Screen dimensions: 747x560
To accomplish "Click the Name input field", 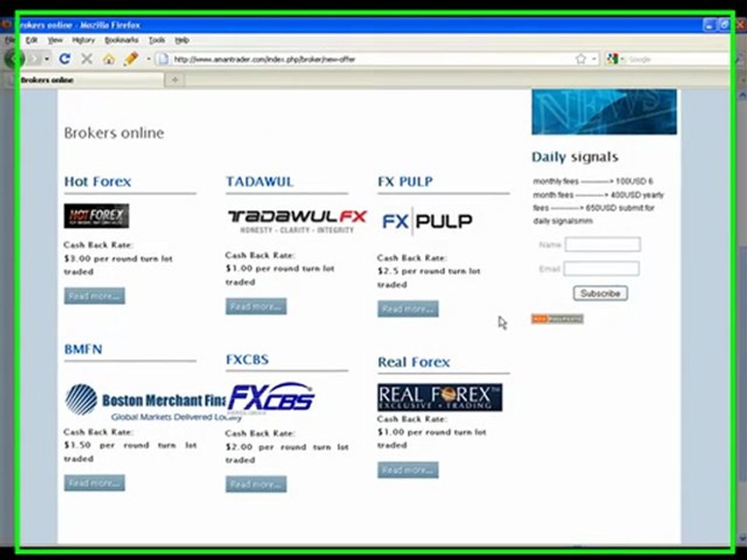I will click(602, 245).
